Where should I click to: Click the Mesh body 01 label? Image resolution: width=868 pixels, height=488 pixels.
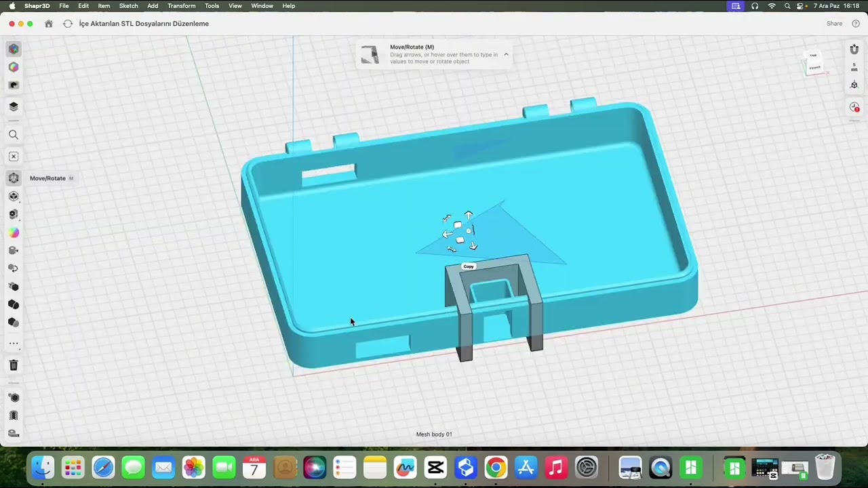pyautogui.click(x=434, y=434)
